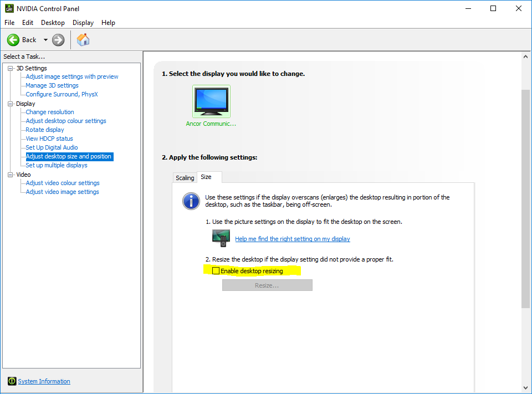Select the Ancor Communications monitor icon
532x394 pixels.
[211, 101]
